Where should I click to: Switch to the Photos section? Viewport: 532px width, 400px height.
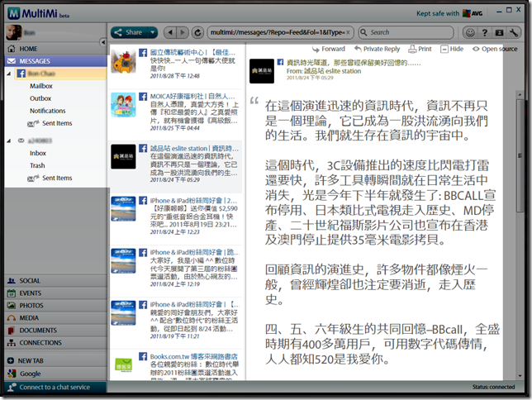tap(31, 305)
